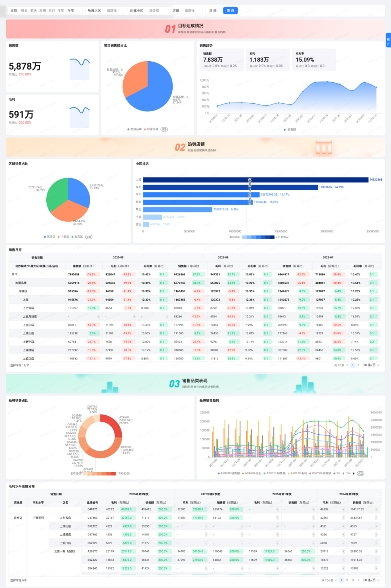Click 反选 invert icon under project sales pie
Image resolution: width=391 pixels, height=588 pixels.
click(164, 129)
